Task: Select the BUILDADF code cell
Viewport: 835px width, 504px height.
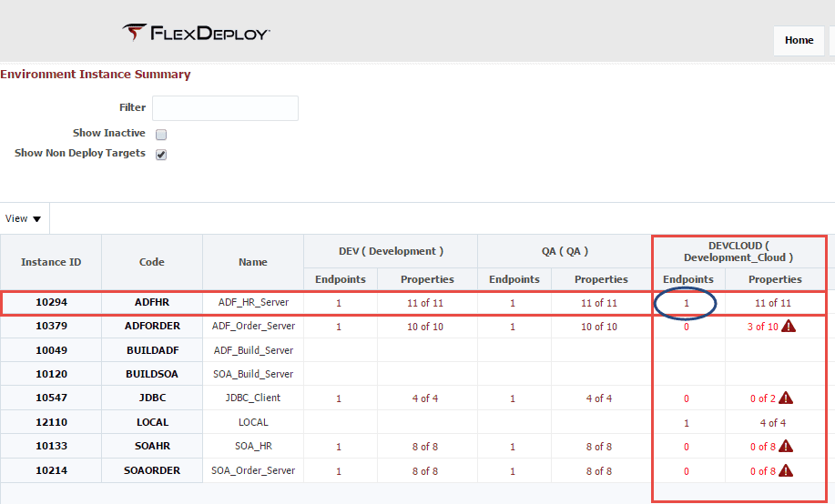Action: [152, 351]
